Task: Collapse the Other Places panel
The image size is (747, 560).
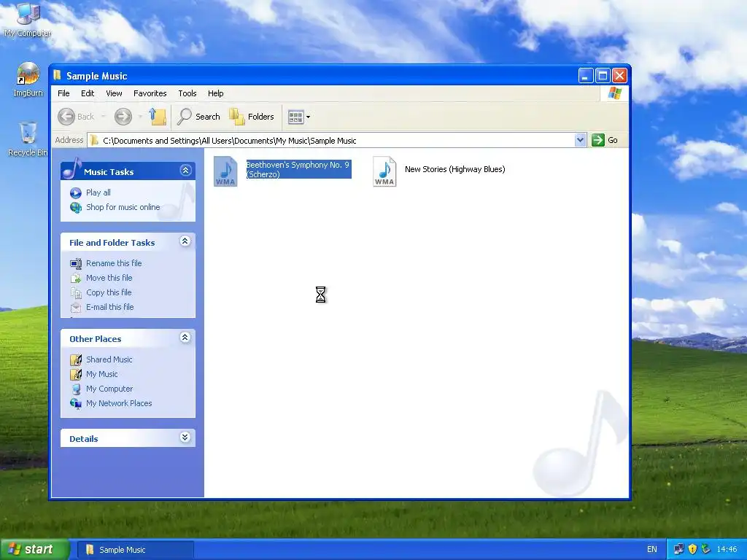Action: click(x=185, y=338)
